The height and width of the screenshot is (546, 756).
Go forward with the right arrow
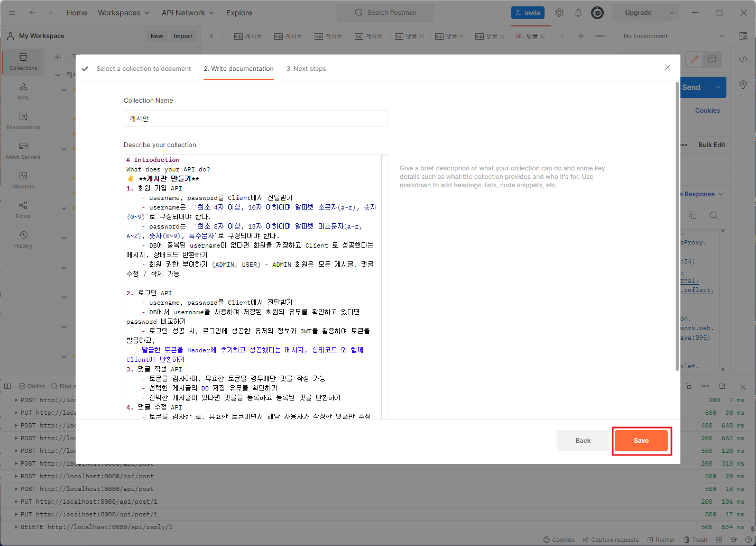pyautogui.click(x=50, y=13)
